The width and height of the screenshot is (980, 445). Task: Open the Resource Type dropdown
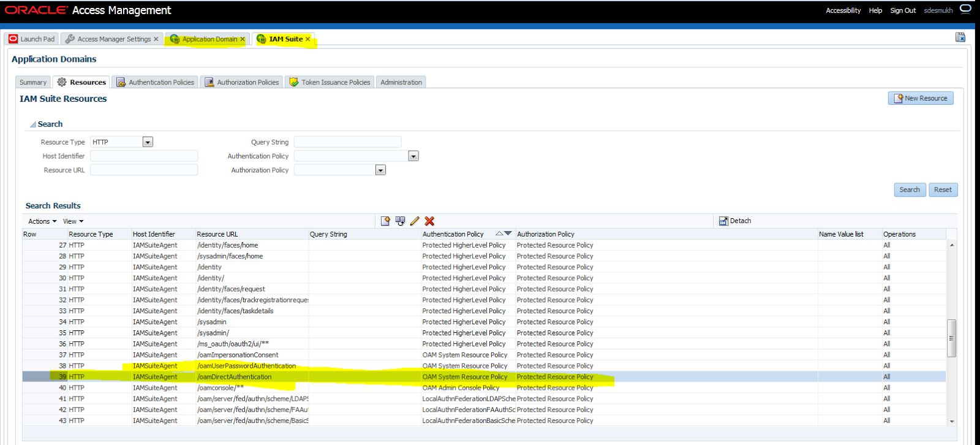pos(148,142)
